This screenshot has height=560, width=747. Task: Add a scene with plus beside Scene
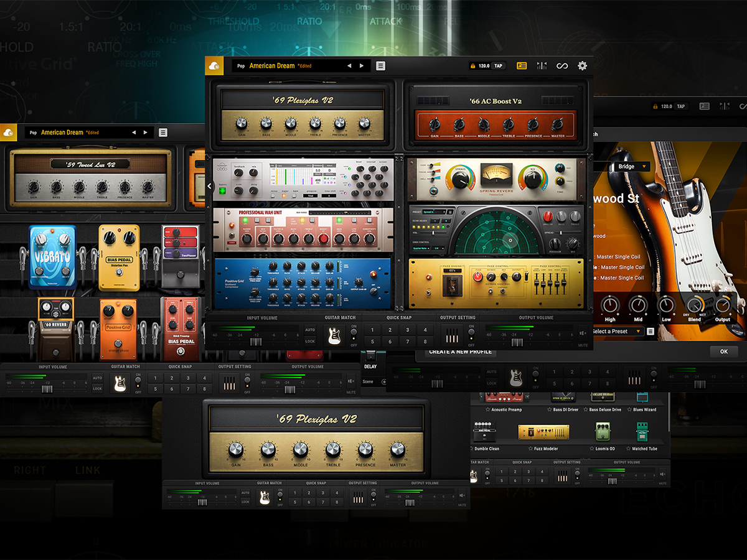[384, 382]
